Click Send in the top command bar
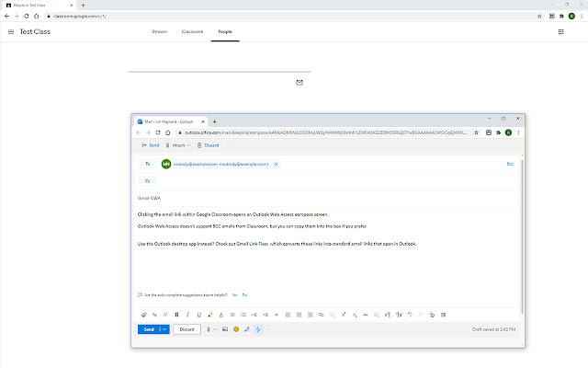 pyautogui.click(x=151, y=145)
